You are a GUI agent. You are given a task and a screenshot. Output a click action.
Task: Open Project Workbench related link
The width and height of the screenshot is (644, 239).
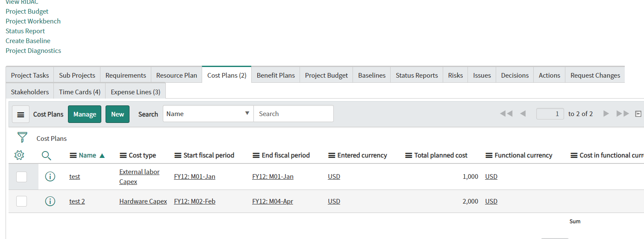tap(33, 21)
